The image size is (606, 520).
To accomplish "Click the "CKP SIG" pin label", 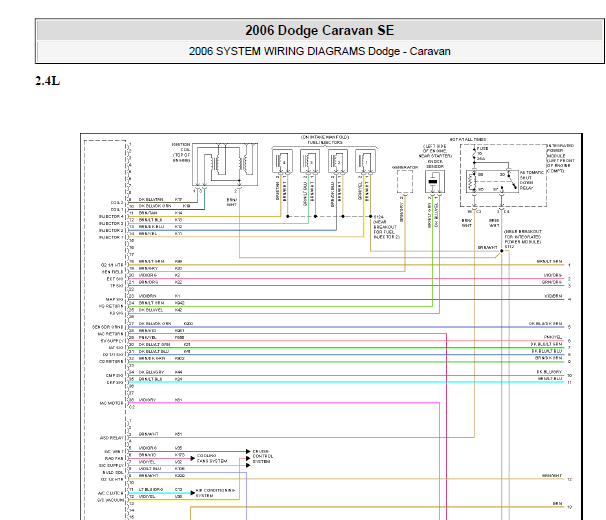I will click(x=114, y=382).
